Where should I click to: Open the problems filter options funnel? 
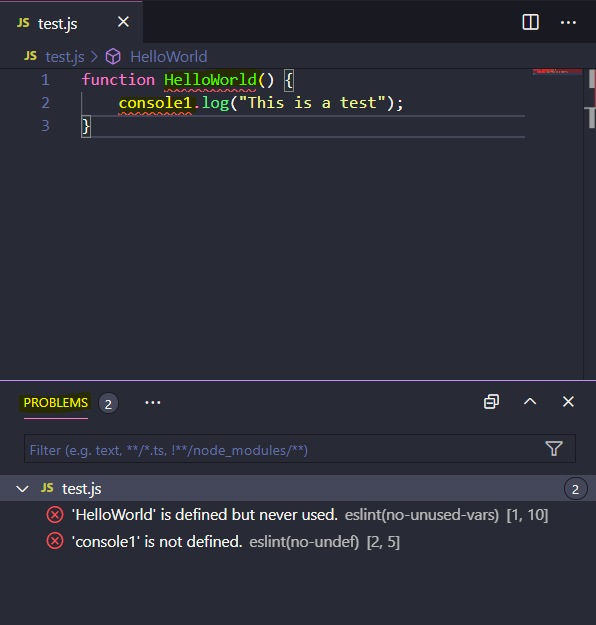[554, 449]
